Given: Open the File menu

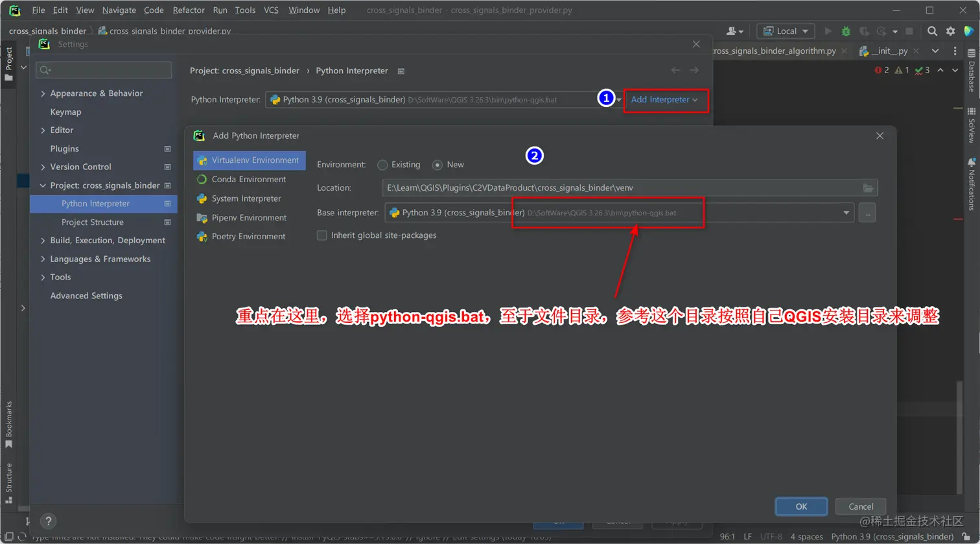Looking at the screenshot, I should 38,10.
